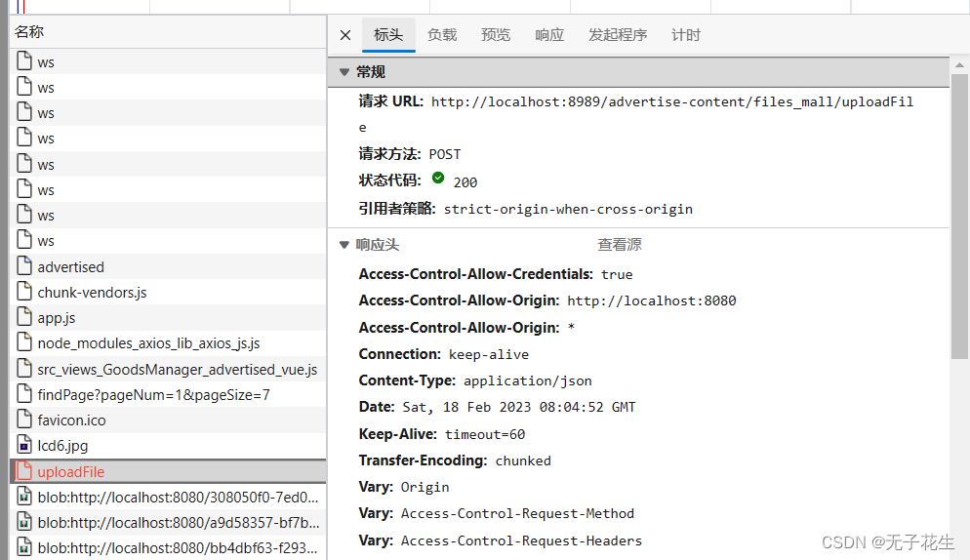The height and width of the screenshot is (560, 970).
Task: Click the 名称 column header
Action: coord(168,31)
